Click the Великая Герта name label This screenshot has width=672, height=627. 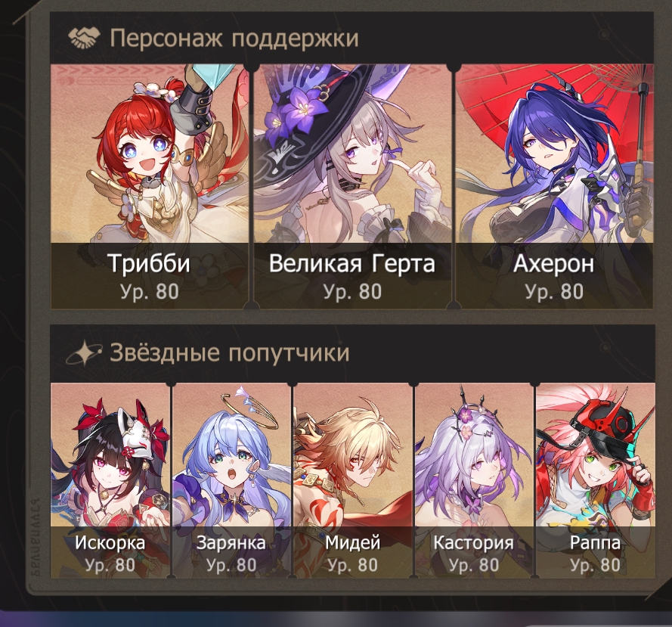(x=351, y=263)
